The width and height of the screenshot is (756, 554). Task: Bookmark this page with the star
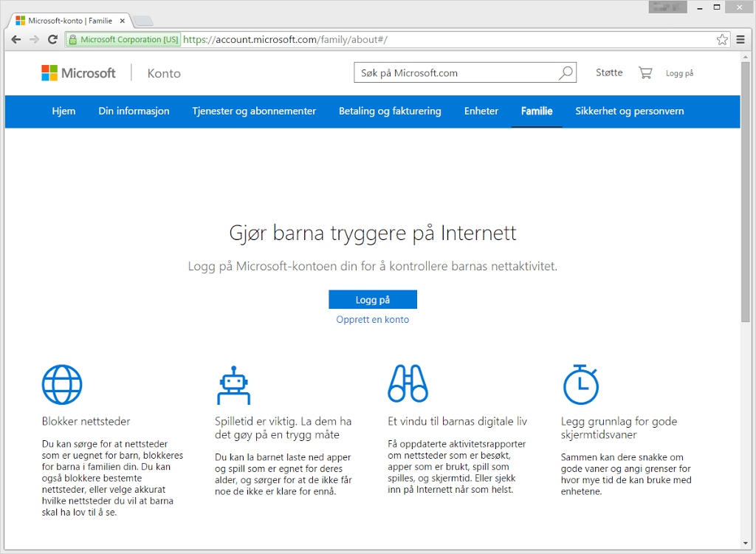pos(722,40)
